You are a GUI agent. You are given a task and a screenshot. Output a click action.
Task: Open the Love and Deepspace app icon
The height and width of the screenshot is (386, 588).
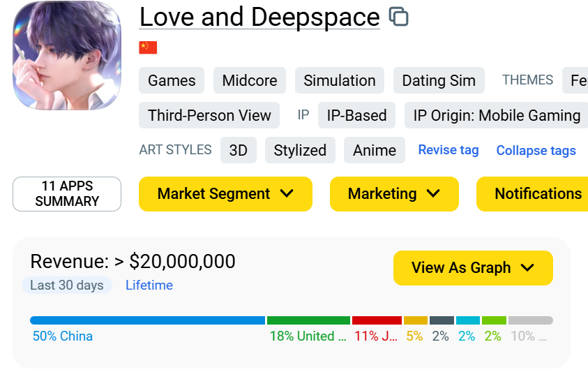(67, 56)
